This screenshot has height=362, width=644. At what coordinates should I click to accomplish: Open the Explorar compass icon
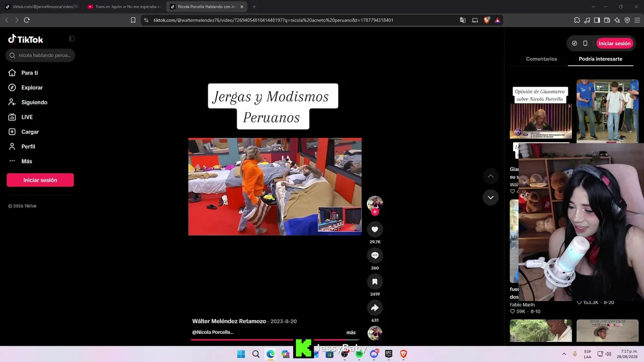tap(12, 87)
